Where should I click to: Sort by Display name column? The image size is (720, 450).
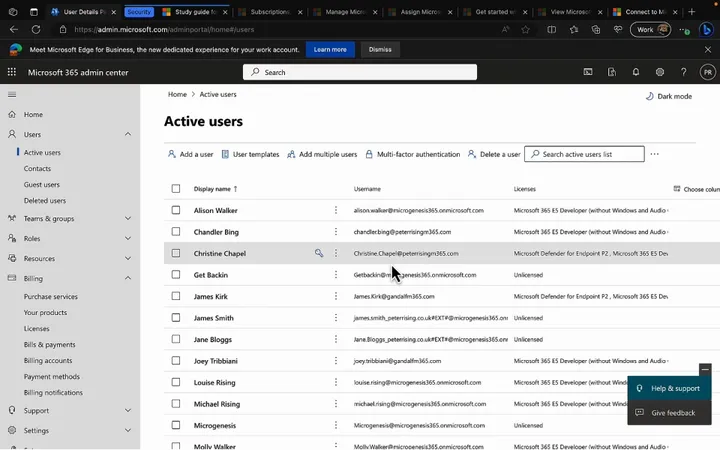[215, 189]
